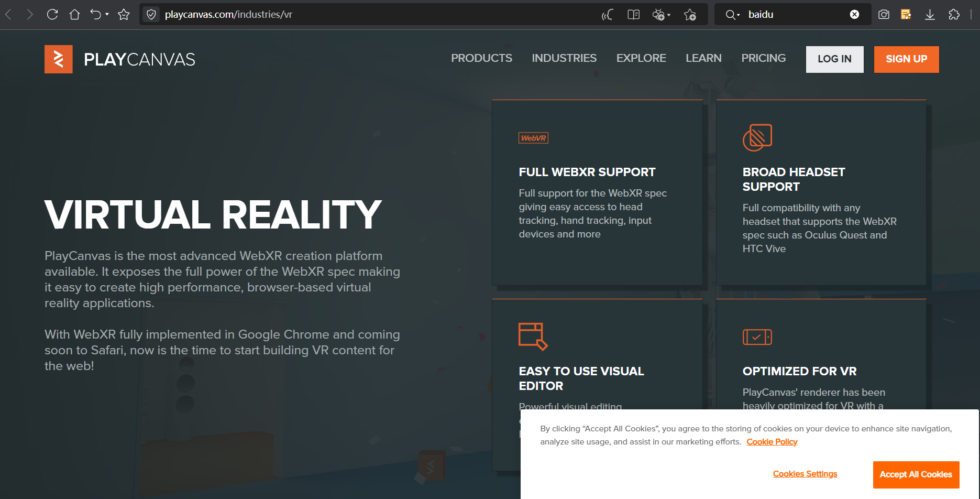Open the PRODUCTS menu
Screen dimensions: 980x499
tap(482, 58)
